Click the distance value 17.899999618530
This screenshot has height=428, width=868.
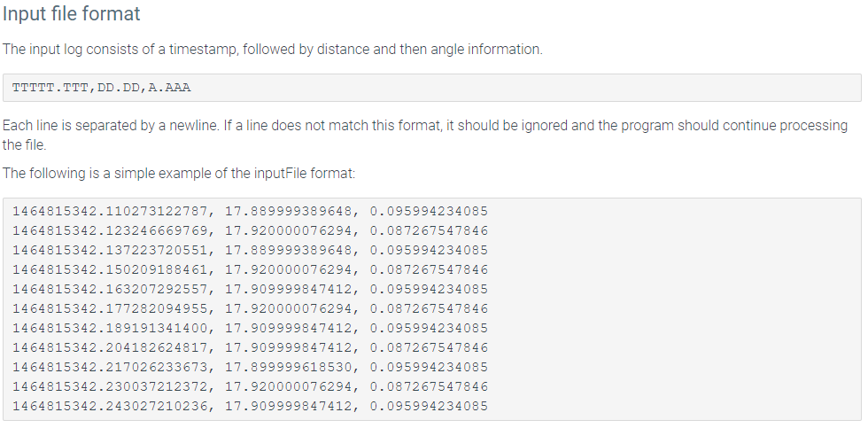(x=288, y=367)
